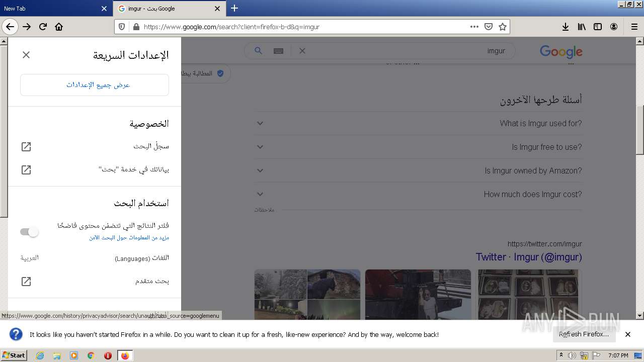
Task: Open a new tab with plus
Action: pos(234,8)
